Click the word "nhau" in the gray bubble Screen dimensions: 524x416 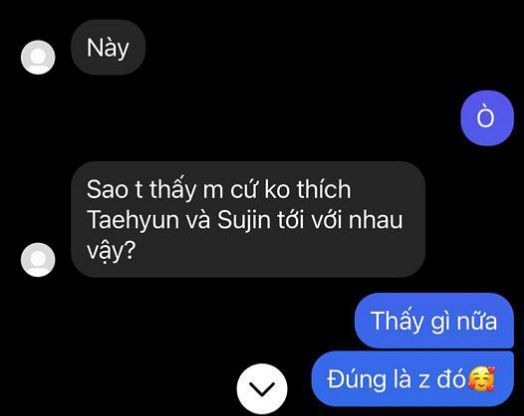pos(376,220)
